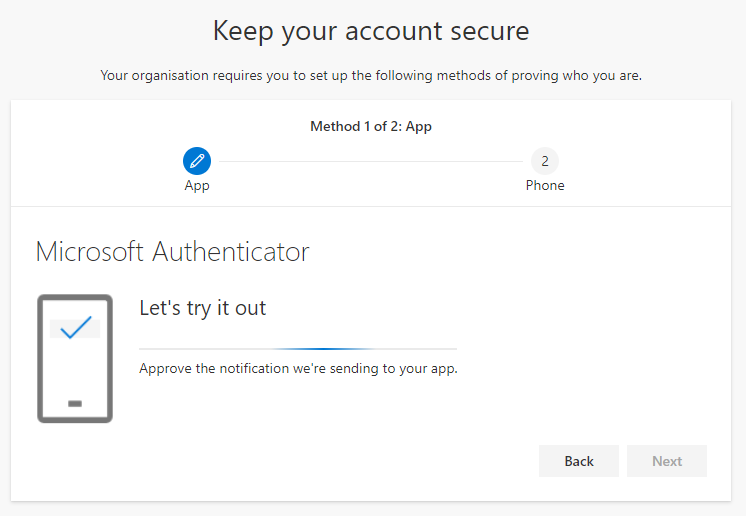Click the disabled Next button
This screenshot has width=746, height=516.
tap(667, 461)
